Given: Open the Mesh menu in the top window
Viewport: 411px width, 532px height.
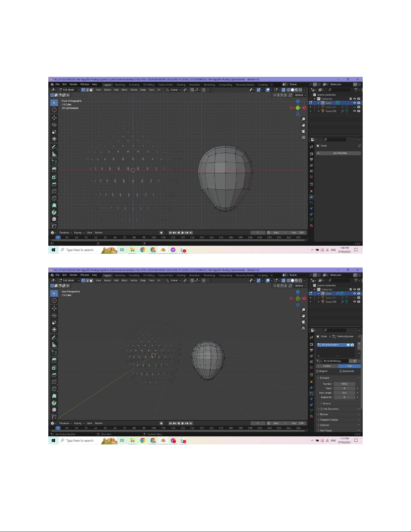Looking at the screenshot, I should 124,90.
